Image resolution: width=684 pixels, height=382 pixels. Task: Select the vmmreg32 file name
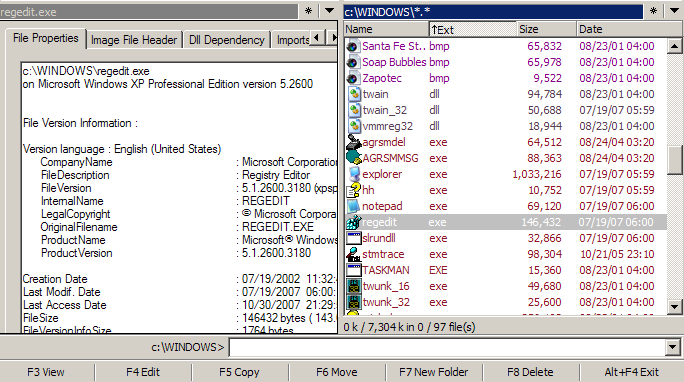point(387,126)
